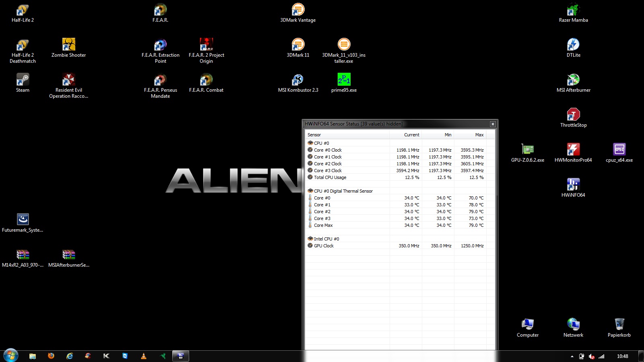This screenshot has width=644, height=362.
Task: Select the Computer desktop icon
Action: click(x=527, y=328)
